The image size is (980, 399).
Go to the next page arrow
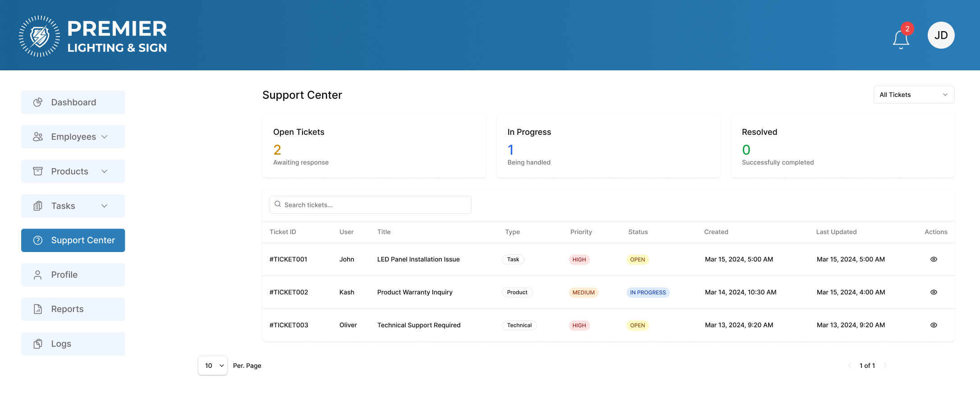(885, 366)
